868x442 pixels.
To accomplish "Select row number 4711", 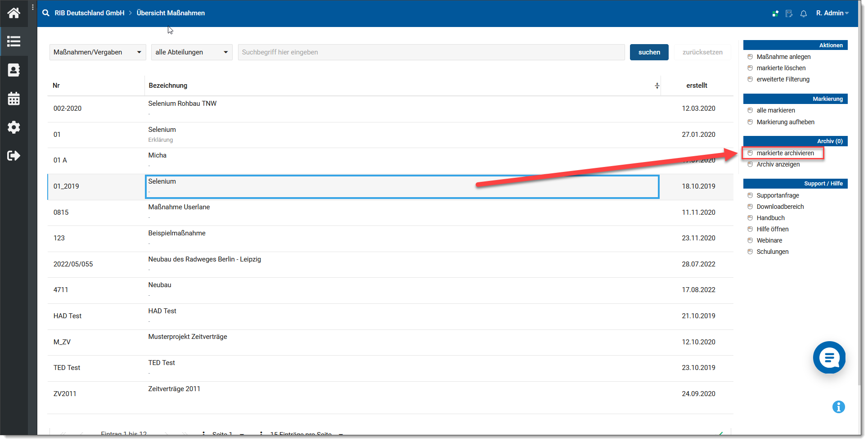I will click(61, 290).
